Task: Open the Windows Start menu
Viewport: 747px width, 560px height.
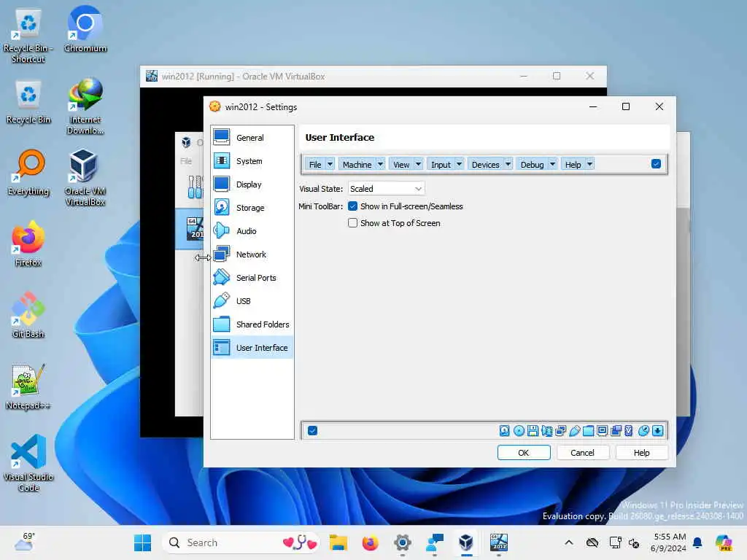Action: point(142,542)
